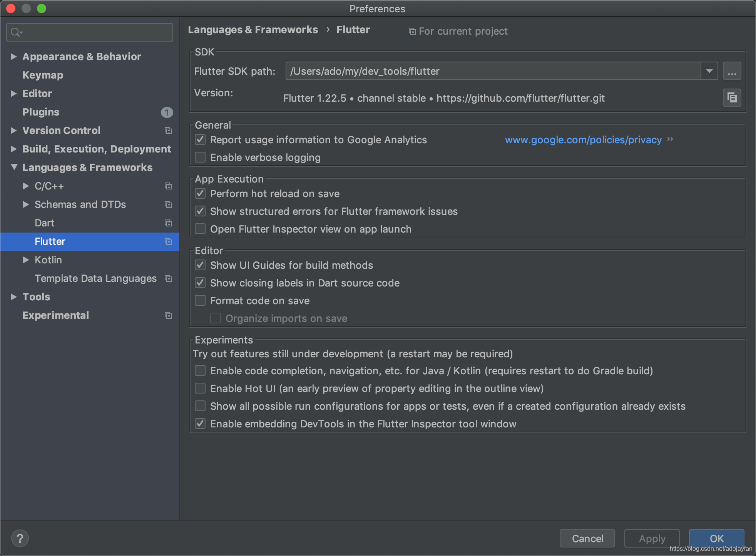The height and width of the screenshot is (556, 756).
Task: Expand the Appearance & Behavior section
Action: click(14, 57)
